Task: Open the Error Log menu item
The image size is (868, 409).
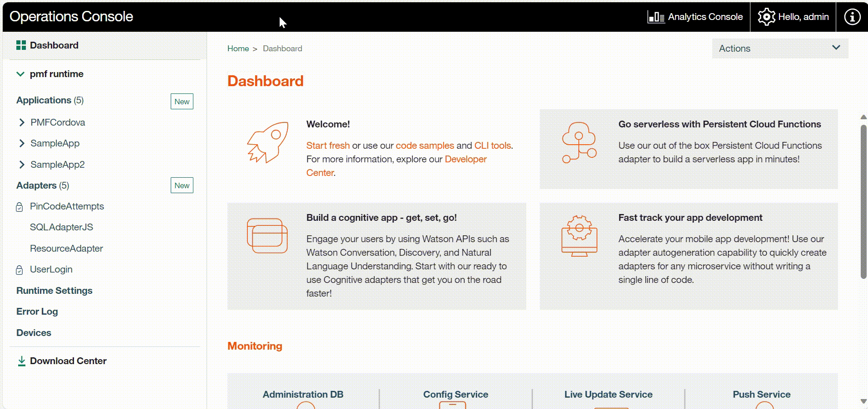Action: (37, 312)
